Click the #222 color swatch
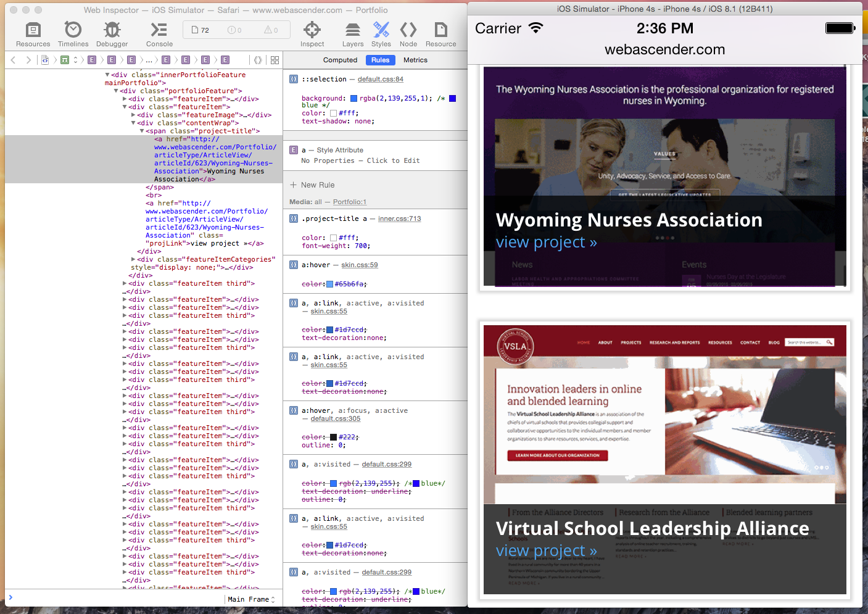This screenshot has height=614, width=868. [334, 437]
